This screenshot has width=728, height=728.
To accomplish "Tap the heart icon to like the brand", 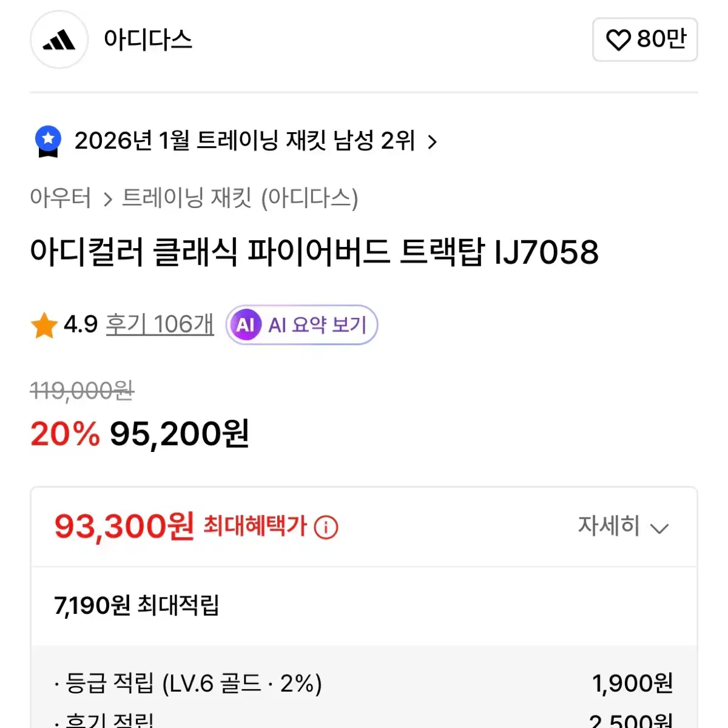I will click(x=618, y=40).
